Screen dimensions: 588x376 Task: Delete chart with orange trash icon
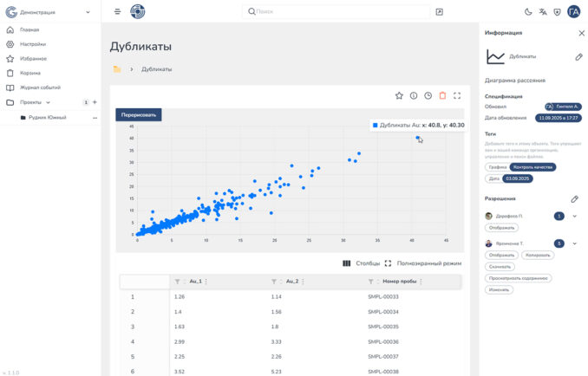pyautogui.click(x=442, y=95)
